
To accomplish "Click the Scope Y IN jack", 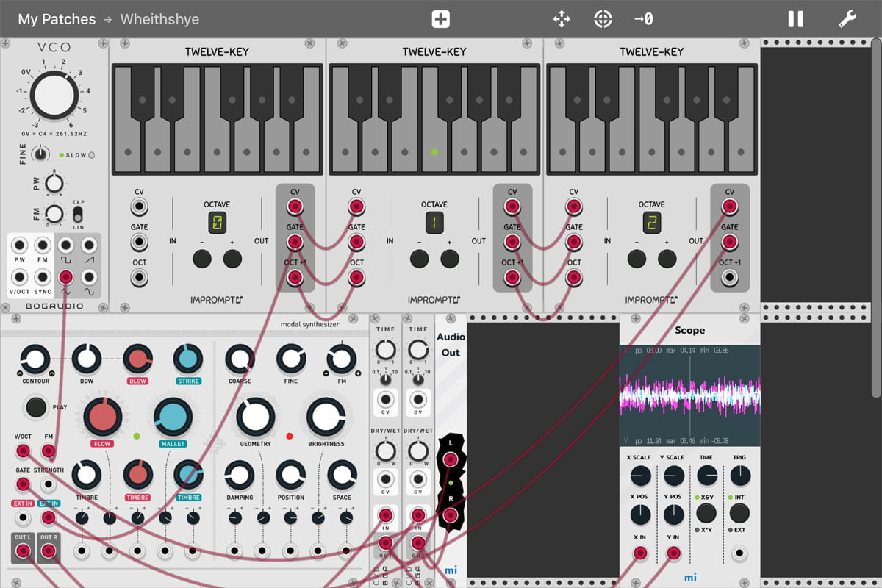I will click(x=673, y=553).
